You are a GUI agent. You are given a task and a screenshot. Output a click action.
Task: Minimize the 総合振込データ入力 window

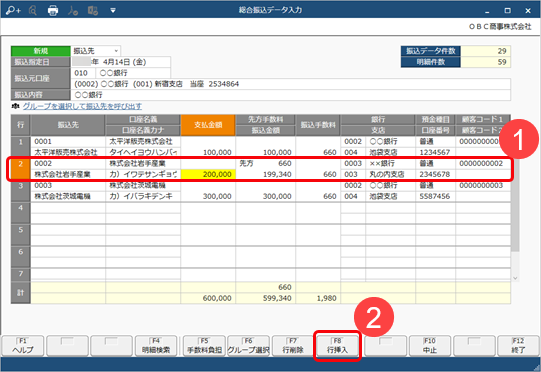(487, 11)
